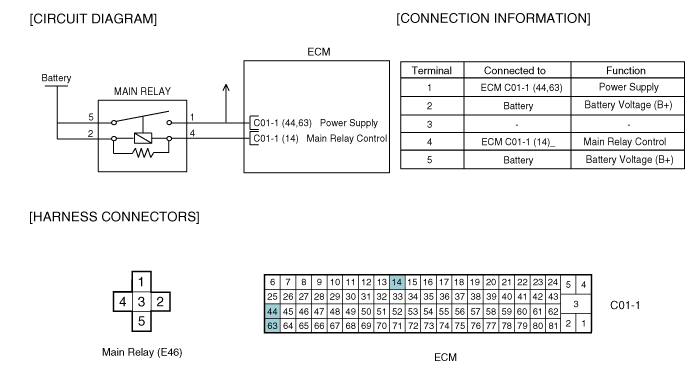Click the Battery label in circuit diagram

tap(56, 78)
